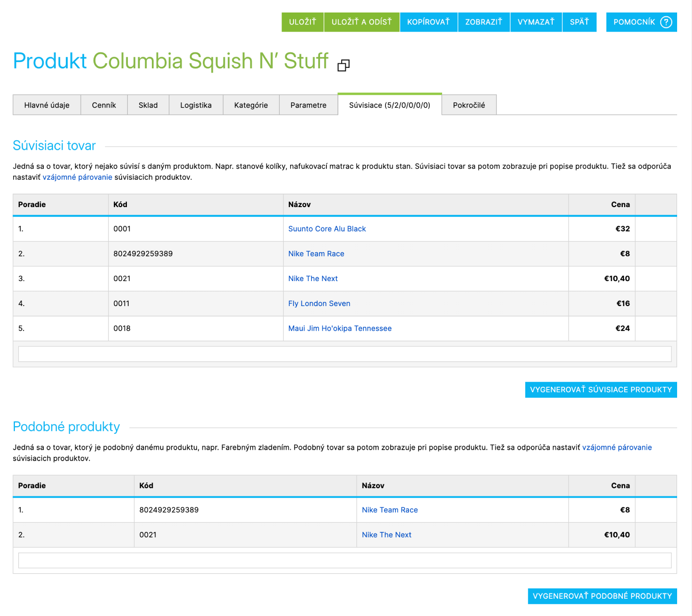The height and width of the screenshot is (616, 692).
Task: Open the POMOCNÍK help button
Action: pos(642,22)
